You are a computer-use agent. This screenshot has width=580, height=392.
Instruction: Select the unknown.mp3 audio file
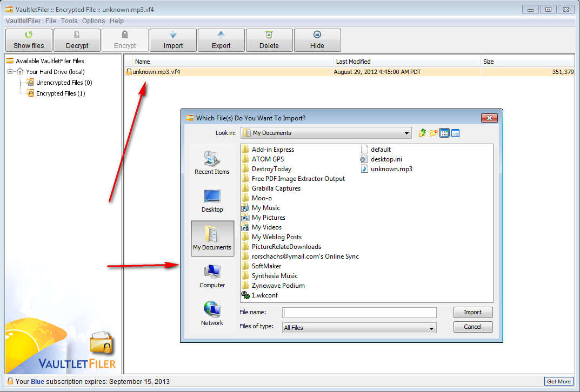click(386, 169)
